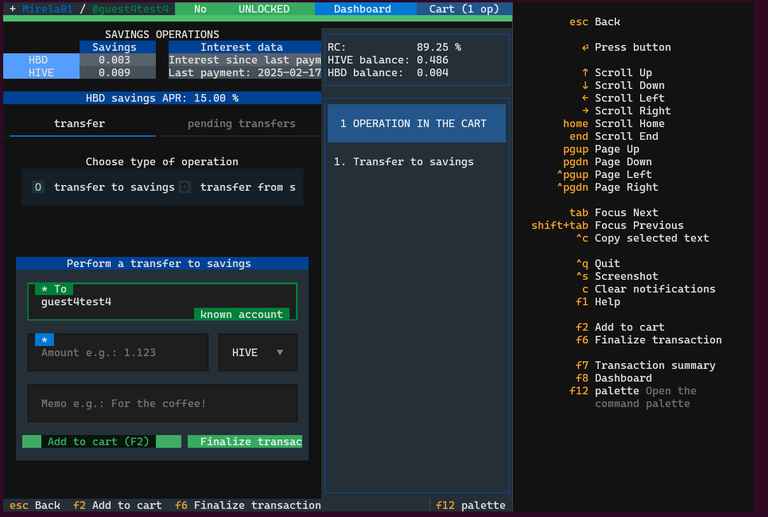Open the Cart (1 op) header item
This screenshot has height=517, width=768.
(464, 9)
